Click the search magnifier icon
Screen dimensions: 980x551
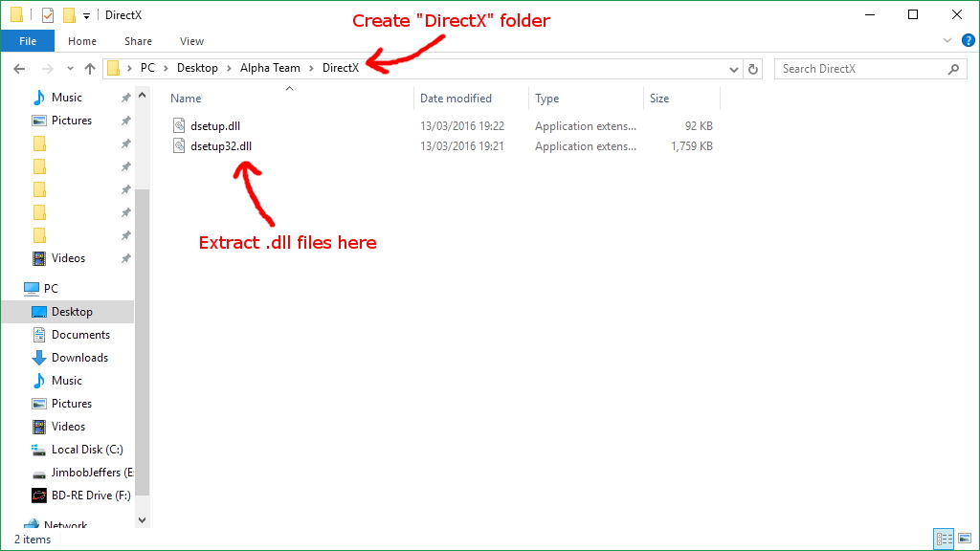(954, 69)
